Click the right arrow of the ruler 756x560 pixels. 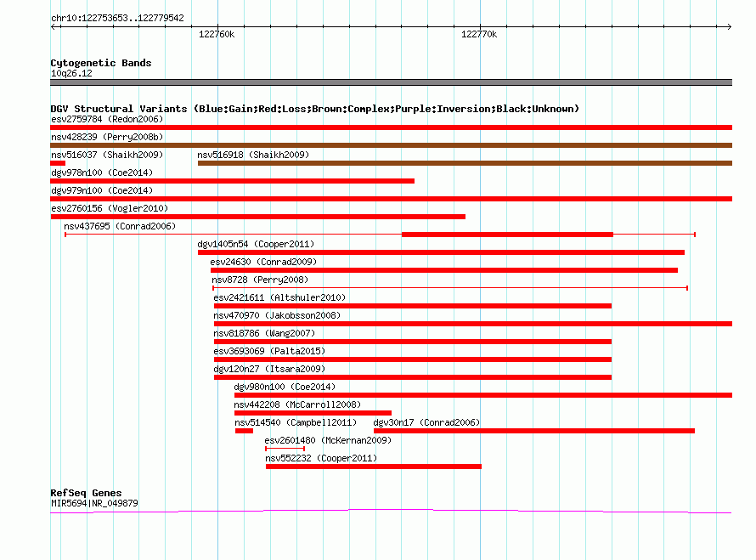(x=729, y=26)
